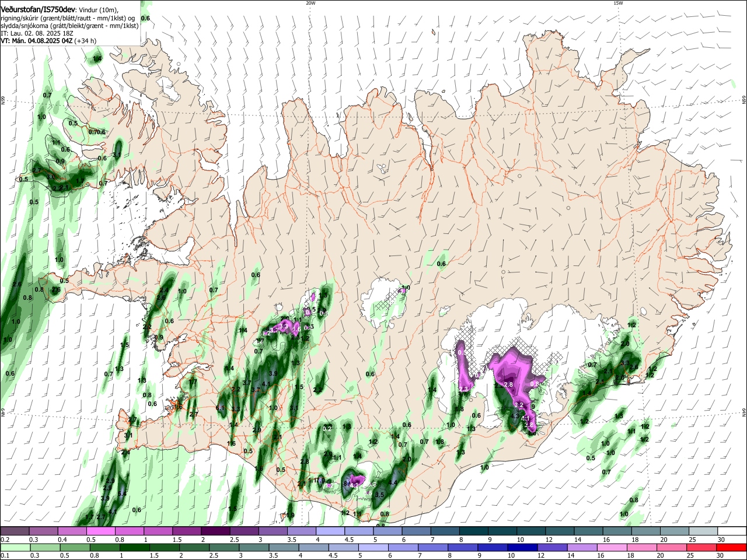Click the 0.2 label under snow legend
The height and width of the screenshot is (560, 747).
5,540
